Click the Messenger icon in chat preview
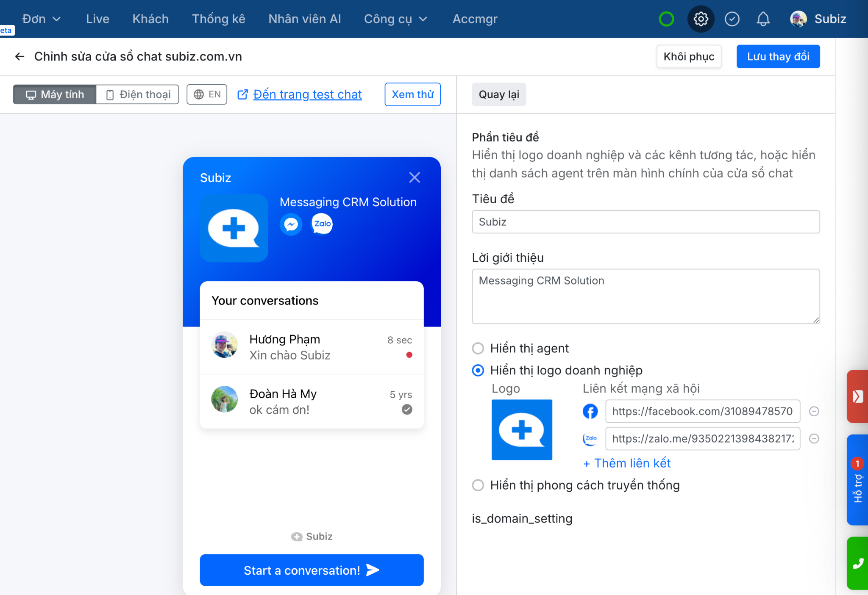 291,224
